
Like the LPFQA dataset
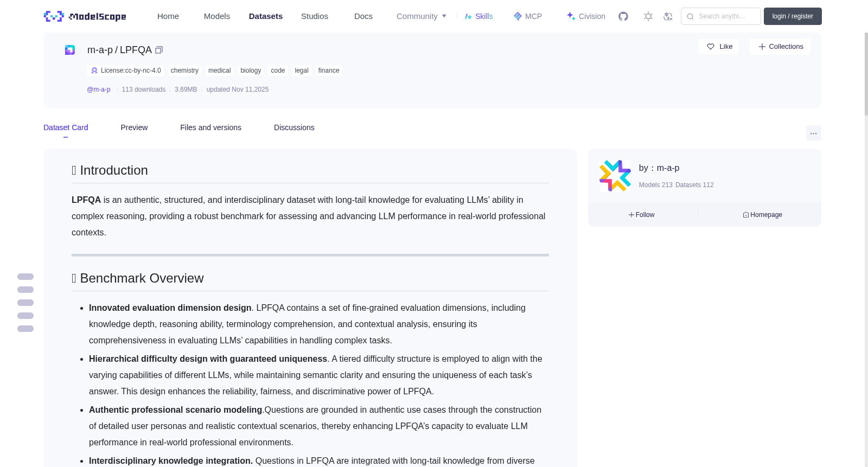pyautogui.click(x=719, y=47)
